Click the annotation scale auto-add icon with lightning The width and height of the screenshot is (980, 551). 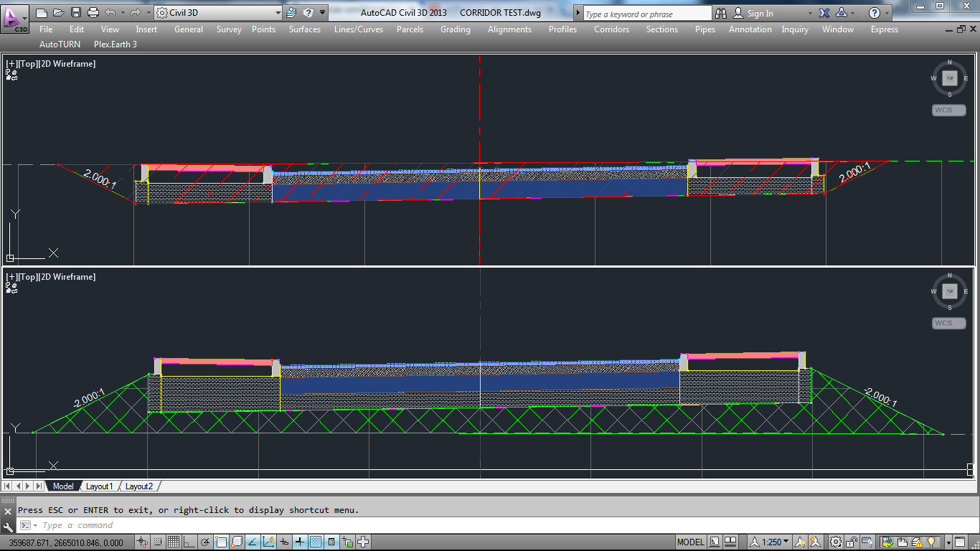(815, 542)
